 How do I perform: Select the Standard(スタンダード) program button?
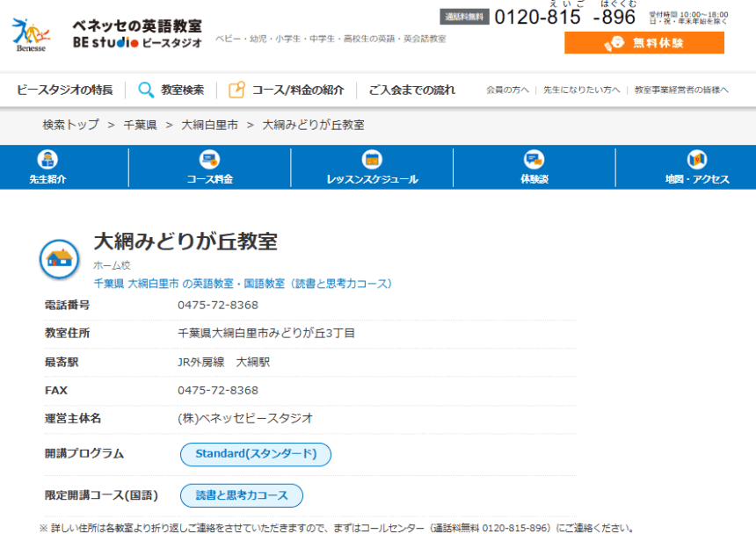[x=256, y=454]
